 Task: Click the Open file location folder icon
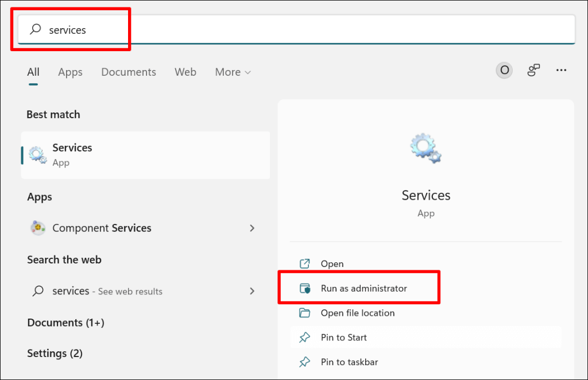[305, 313]
